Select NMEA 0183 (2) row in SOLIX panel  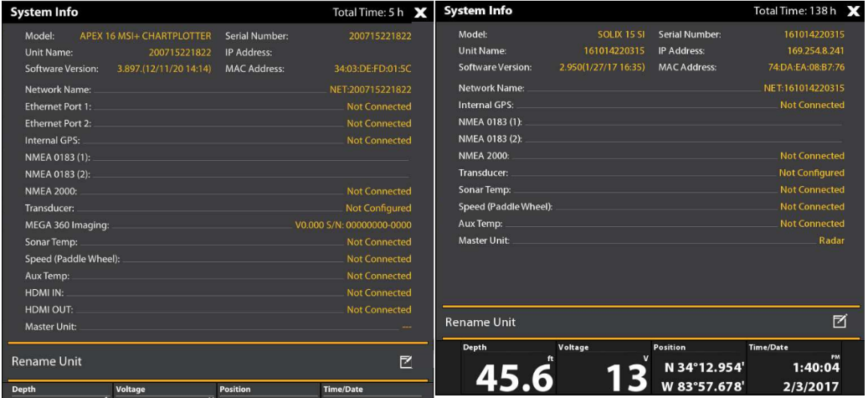pos(651,139)
